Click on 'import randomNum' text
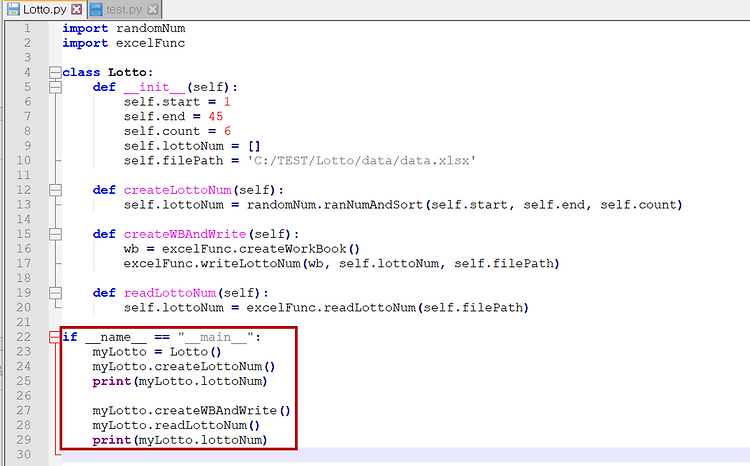Viewport: 750px width, 466px height. point(124,29)
